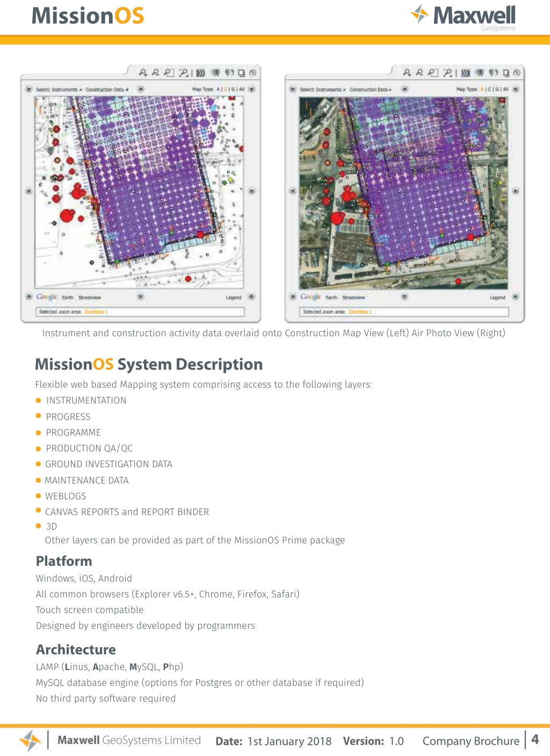Select map type A in left panel
Screen dimensions: 550x756
point(219,89)
